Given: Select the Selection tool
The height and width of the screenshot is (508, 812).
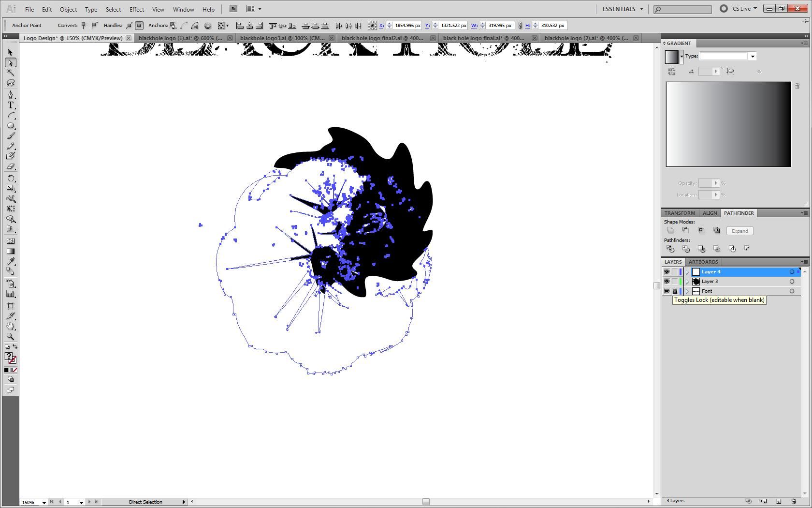Looking at the screenshot, I should pyautogui.click(x=9, y=52).
